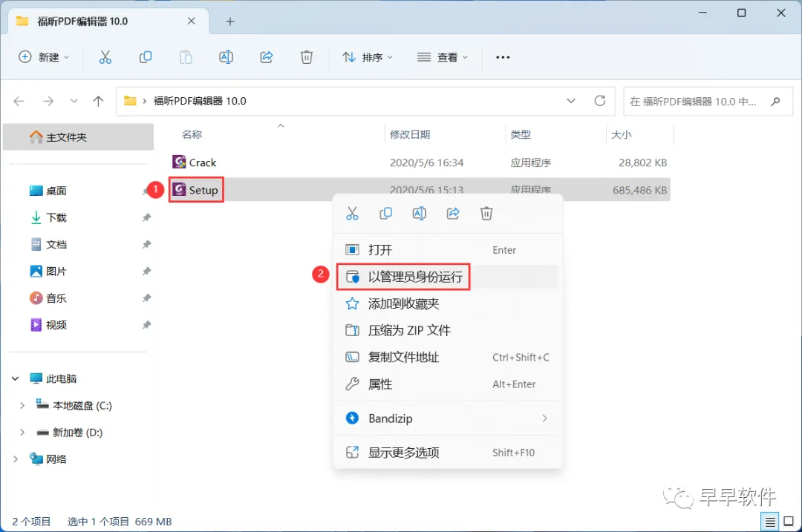The height and width of the screenshot is (532, 802).
Task: Collapse the 此电脑 tree node
Action: (16, 378)
